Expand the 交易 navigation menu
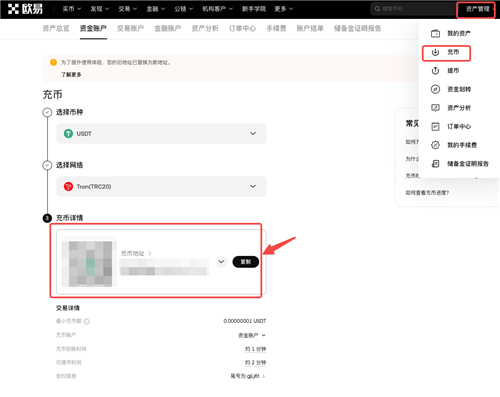The height and width of the screenshot is (397, 500). 127,9
